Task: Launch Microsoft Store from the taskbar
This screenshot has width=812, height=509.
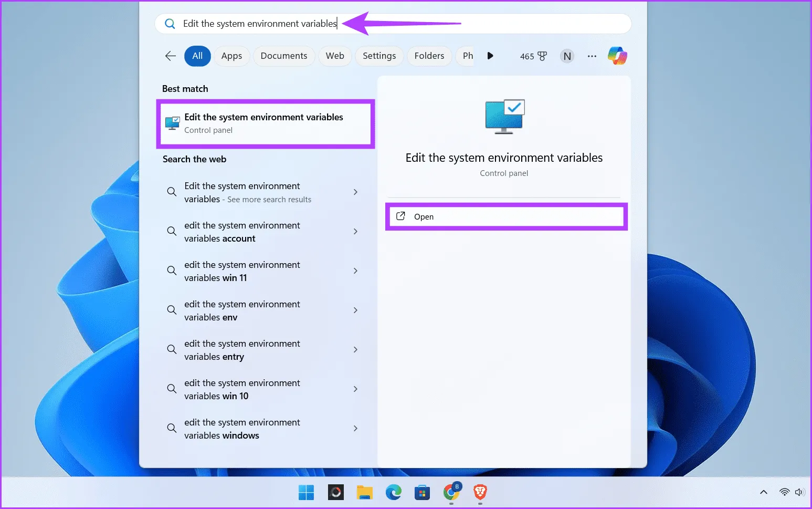Action: coord(422,492)
